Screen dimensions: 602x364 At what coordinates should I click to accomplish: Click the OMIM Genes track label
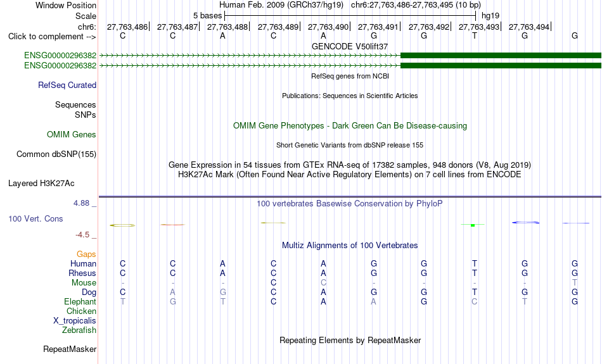point(72,135)
